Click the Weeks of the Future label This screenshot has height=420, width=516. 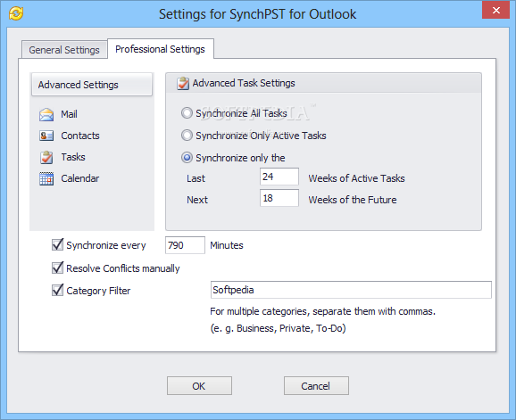pos(353,200)
